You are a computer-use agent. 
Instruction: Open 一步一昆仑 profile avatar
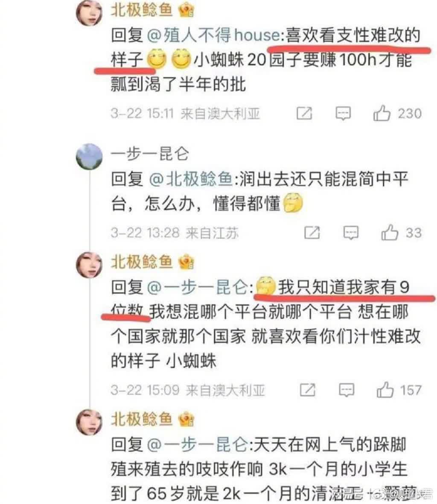(x=89, y=157)
